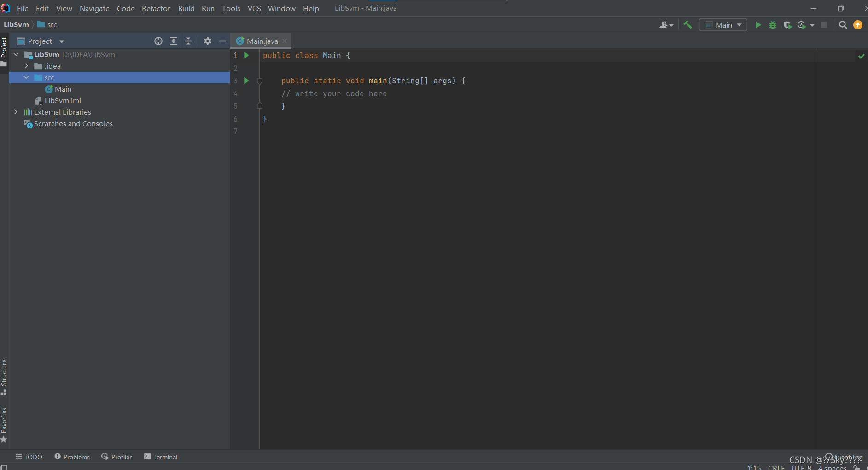Click src breadcrumb in navigation bar

[x=47, y=24]
